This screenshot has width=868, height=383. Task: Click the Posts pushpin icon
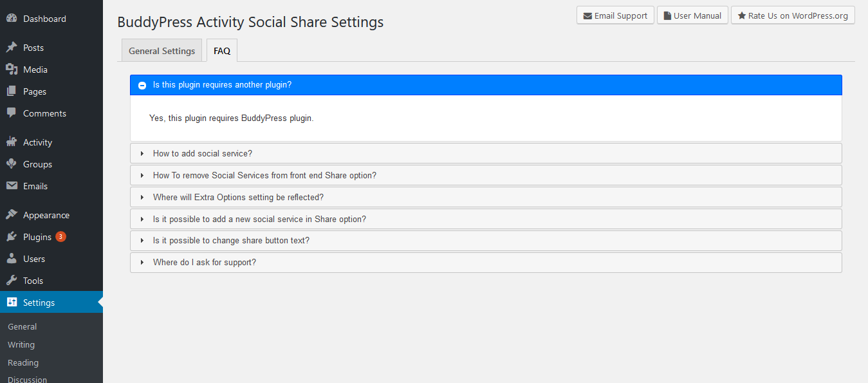click(12, 48)
